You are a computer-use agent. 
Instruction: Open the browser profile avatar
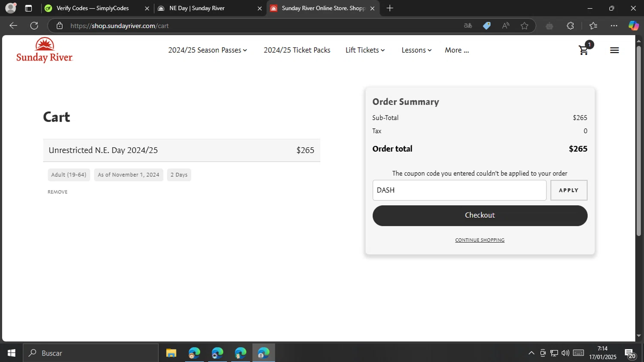coord(11,8)
